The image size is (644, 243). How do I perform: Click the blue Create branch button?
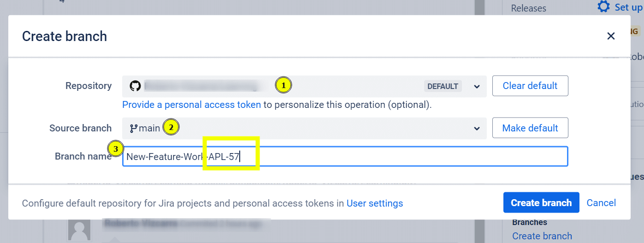click(x=541, y=202)
